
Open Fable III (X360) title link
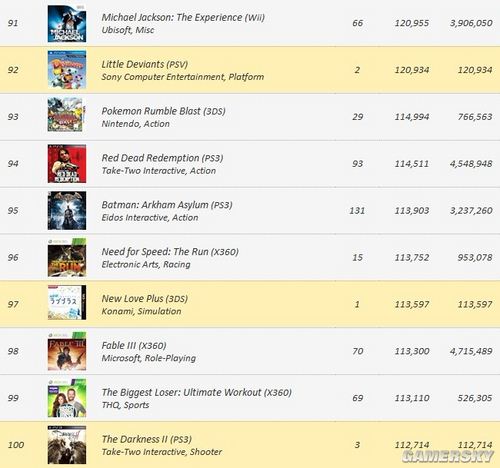click(x=134, y=345)
